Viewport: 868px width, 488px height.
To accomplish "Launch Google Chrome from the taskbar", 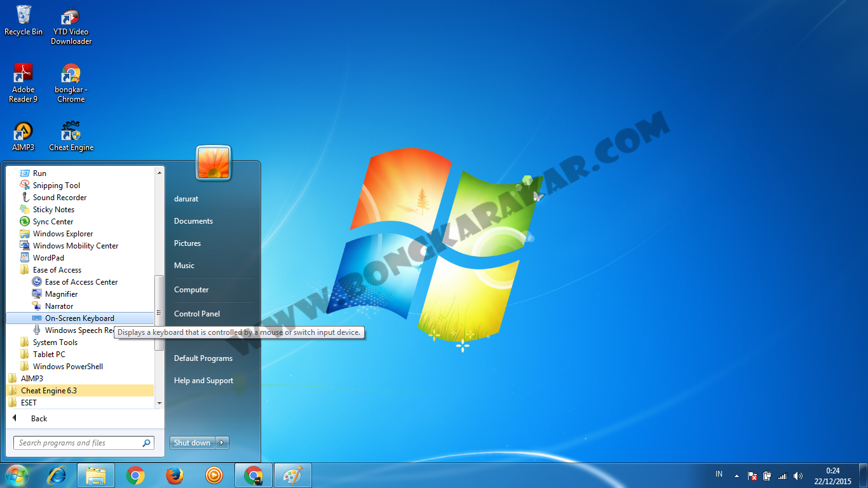I will tap(135, 475).
